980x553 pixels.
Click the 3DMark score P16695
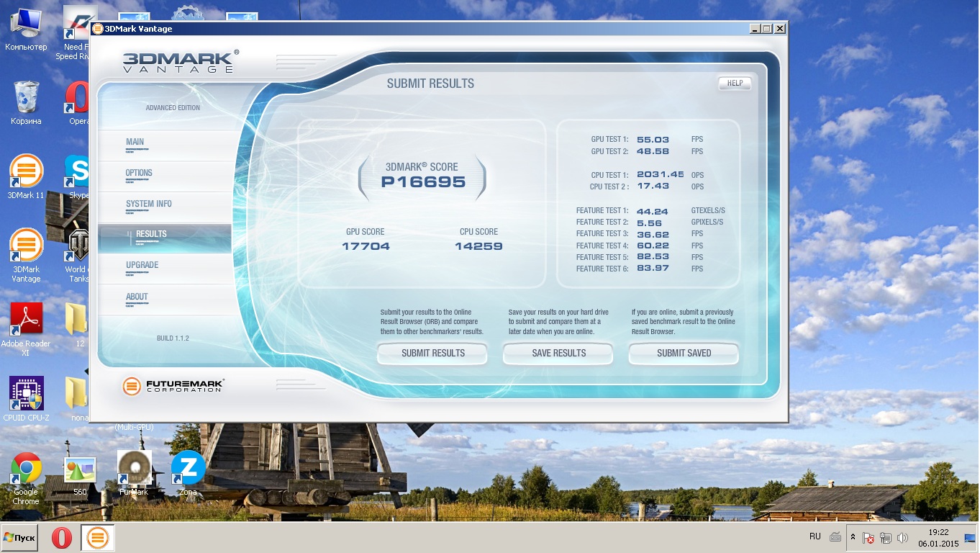[423, 182]
